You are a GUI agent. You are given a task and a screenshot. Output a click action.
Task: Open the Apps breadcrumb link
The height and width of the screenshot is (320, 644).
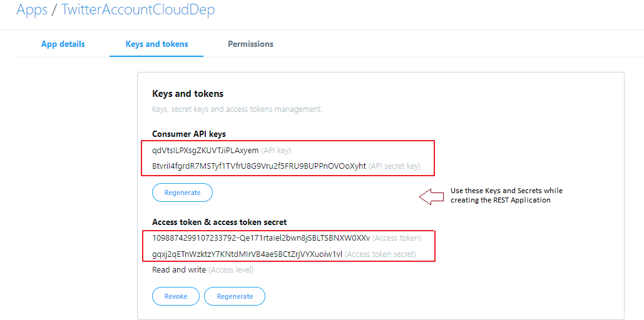pos(32,9)
